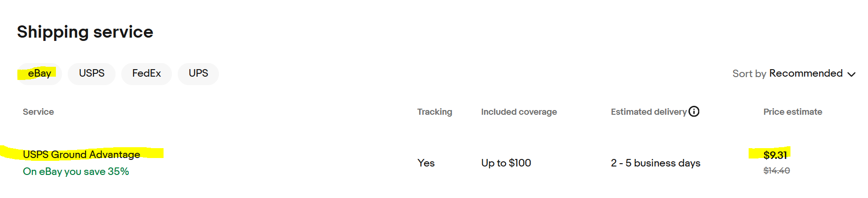Click the Included coverage column header
Screen dimensions: 868x198
pos(519,112)
